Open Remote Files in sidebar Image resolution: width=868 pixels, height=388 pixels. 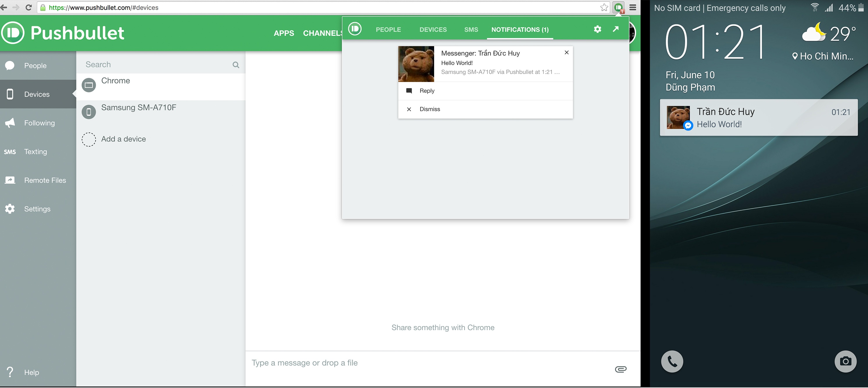pyautogui.click(x=45, y=180)
